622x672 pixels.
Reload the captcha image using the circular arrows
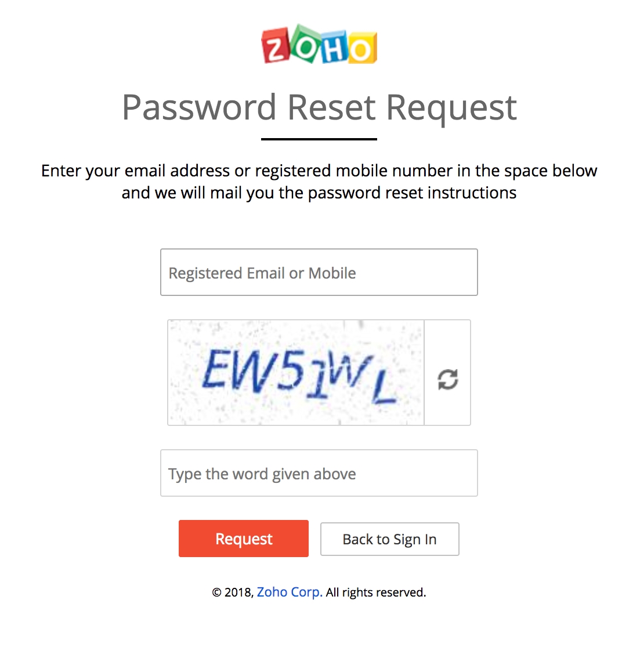click(447, 380)
